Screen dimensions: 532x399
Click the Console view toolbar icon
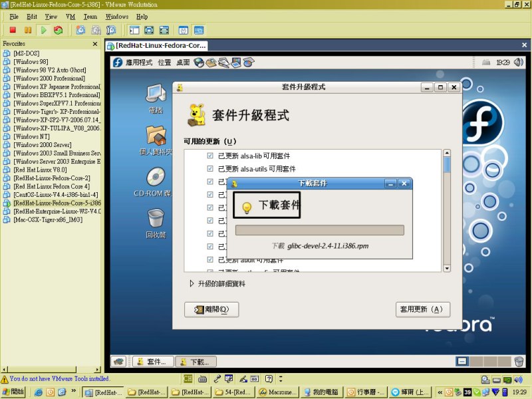pos(199,30)
